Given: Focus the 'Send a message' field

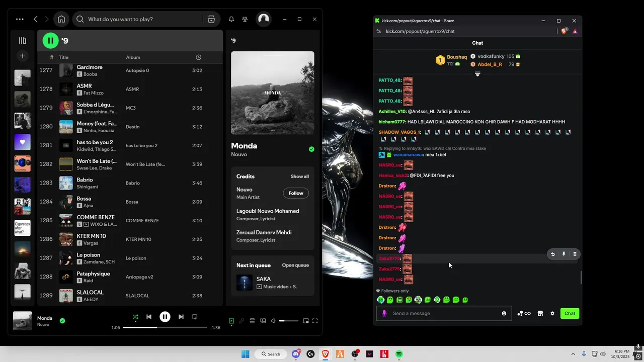Looking at the screenshot, I should 444,313.
